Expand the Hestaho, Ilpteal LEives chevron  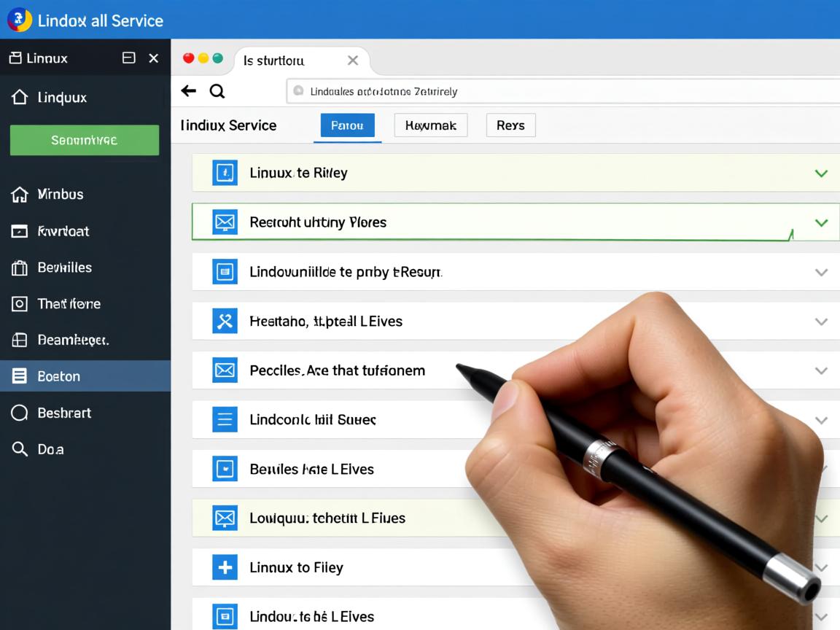(821, 322)
